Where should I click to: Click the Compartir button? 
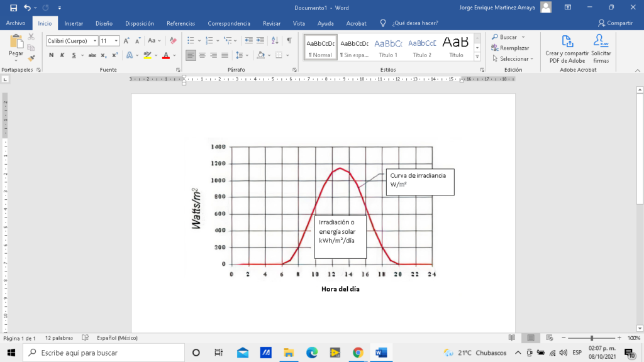pyautogui.click(x=615, y=23)
